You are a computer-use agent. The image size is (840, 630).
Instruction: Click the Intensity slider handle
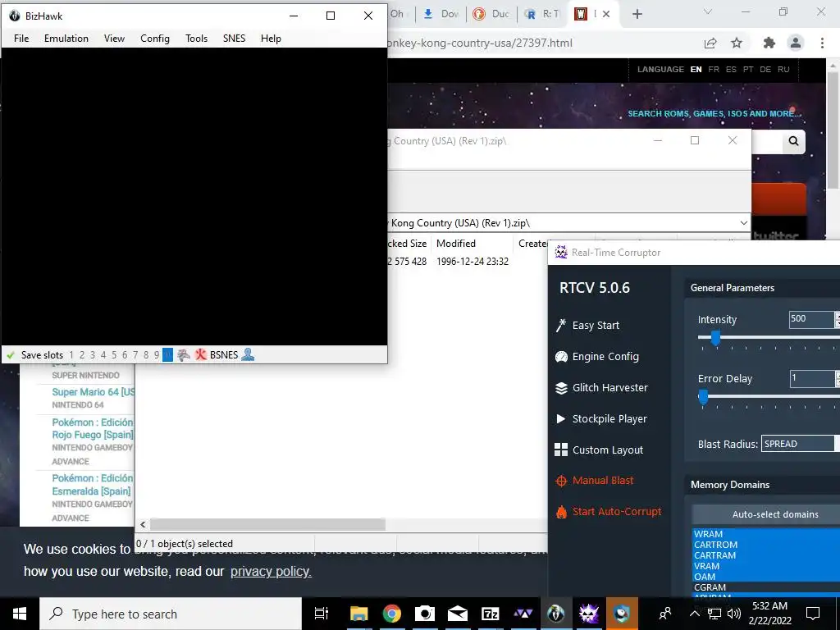pos(715,339)
